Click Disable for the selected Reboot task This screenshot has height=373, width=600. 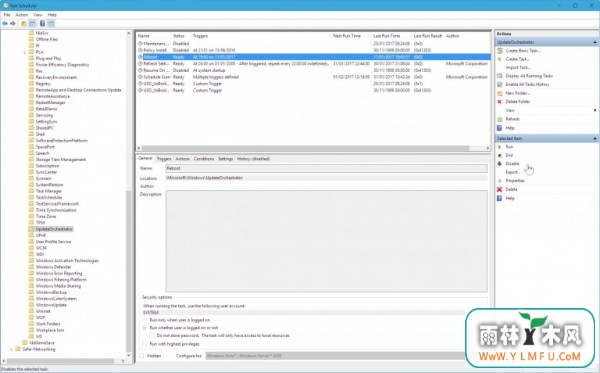512,164
